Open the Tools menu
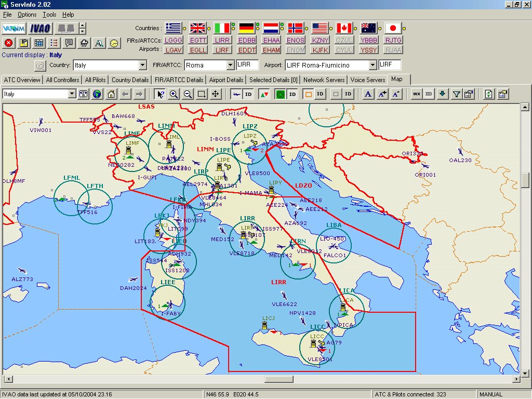Image resolution: width=532 pixels, height=399 pixels. click(49, 15)
